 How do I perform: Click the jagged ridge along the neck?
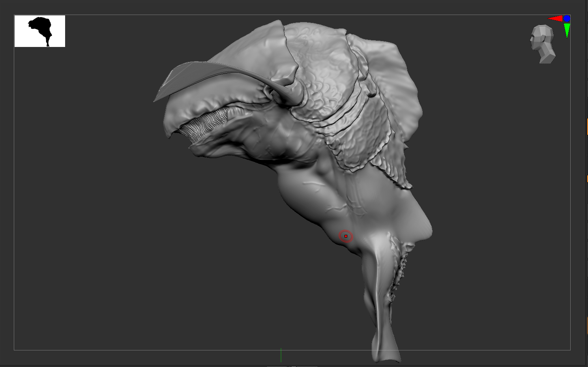399,268
